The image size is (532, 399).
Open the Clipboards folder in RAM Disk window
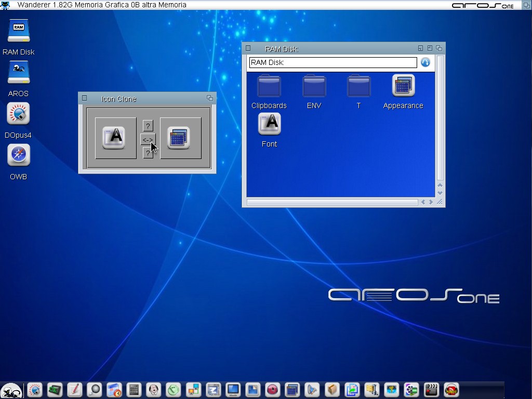(x=269, y=86)
